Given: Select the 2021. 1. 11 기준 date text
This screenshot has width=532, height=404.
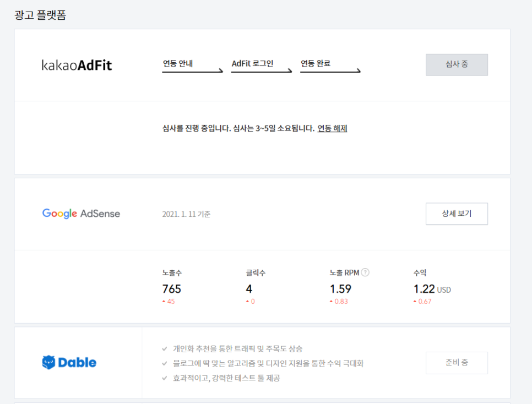Looking at the screenshot, I should coord(186,214).
